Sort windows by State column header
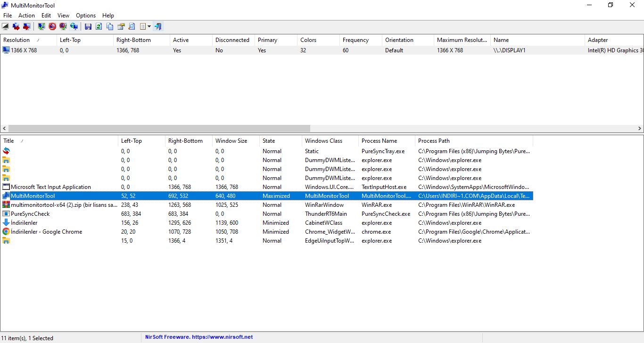This screenshot has width=644, height=343. pyautogui.click(x=281, y=141)
